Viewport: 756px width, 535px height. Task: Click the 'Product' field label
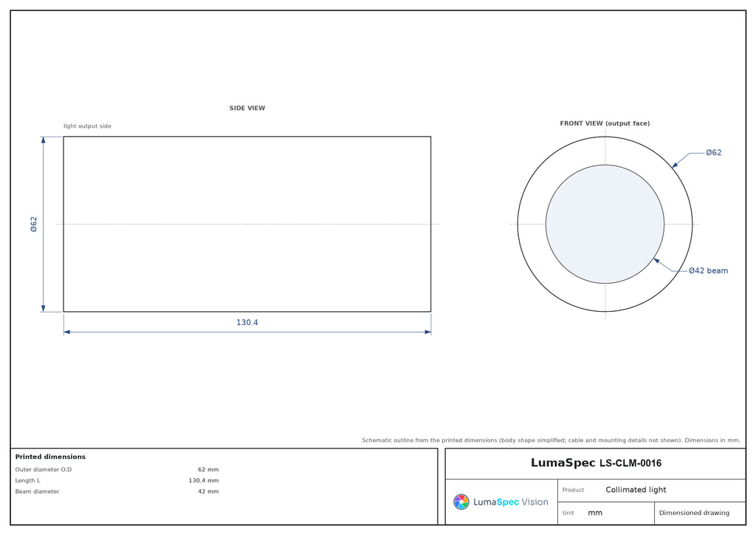[573, 490]
